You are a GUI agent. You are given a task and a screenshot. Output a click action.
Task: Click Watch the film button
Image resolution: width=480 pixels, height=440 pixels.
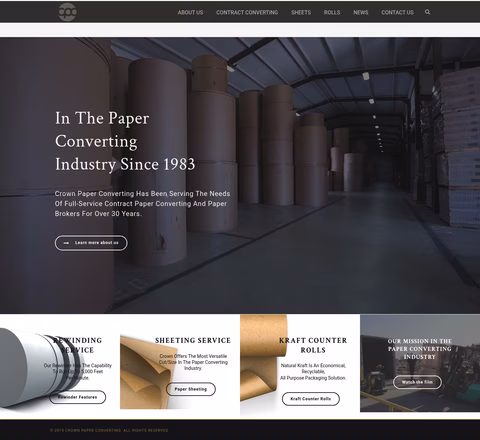pos(417,382)
